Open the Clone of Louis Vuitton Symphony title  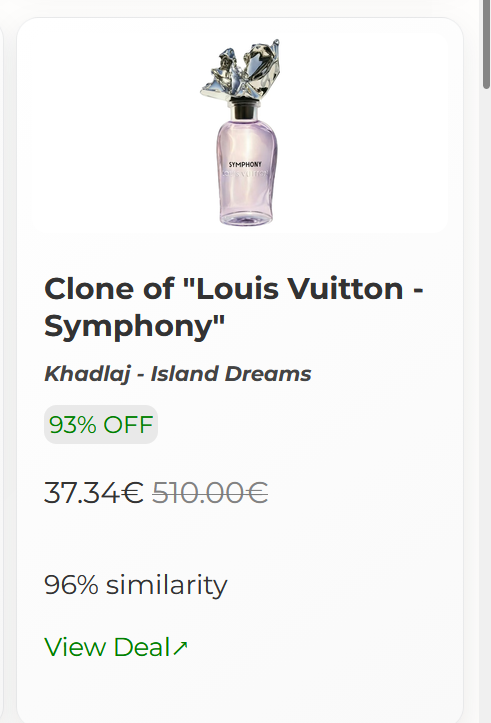click(234, 307)
